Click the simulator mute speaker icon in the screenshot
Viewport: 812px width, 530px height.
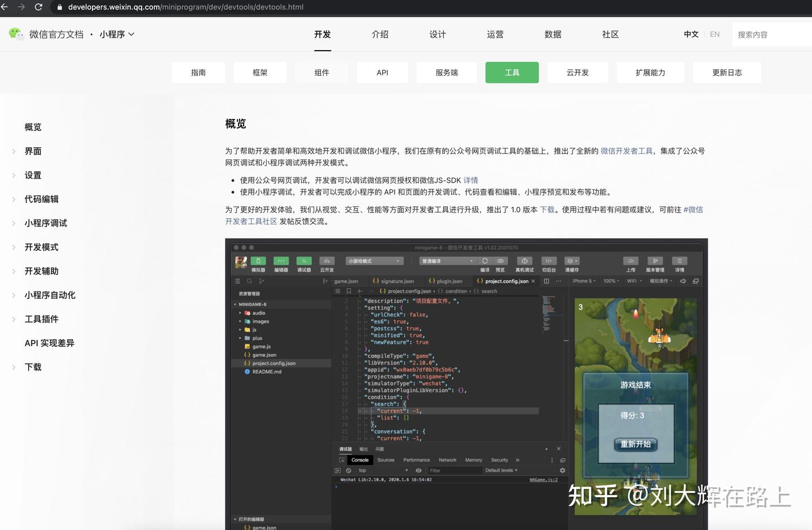tap(683, 281)
